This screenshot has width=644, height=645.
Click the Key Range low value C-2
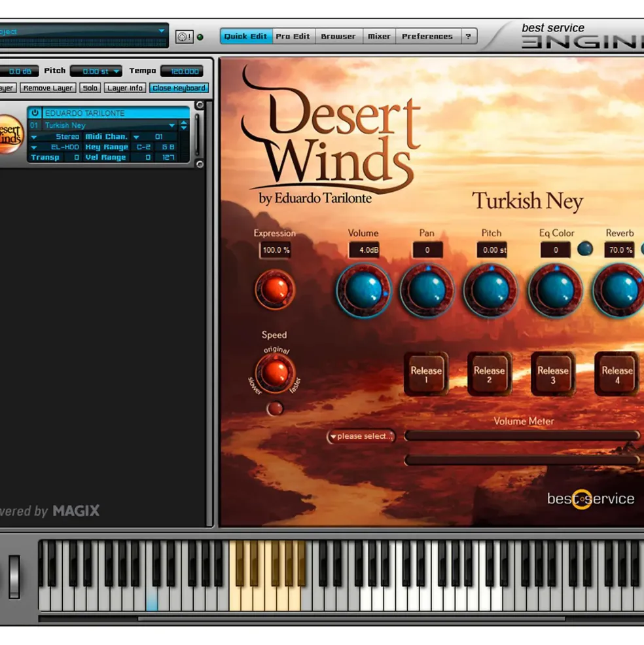coord(143,147)
